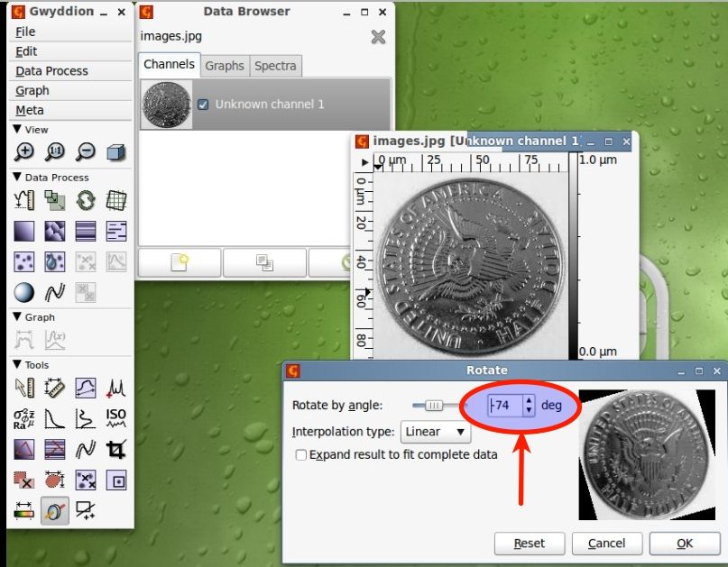The image size is (728, 567).
Task: Click the new channel button in Data Browser
Action: click(180, 262)
